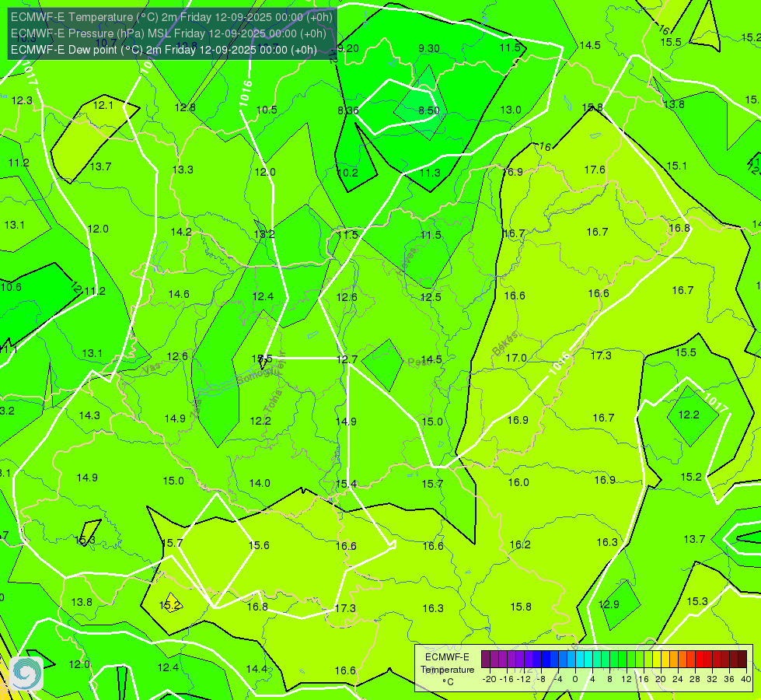Click the 14.6 temperature value
Image resolution: width=761 pixels, height=700 pixels.
click(x=179, y=294)
